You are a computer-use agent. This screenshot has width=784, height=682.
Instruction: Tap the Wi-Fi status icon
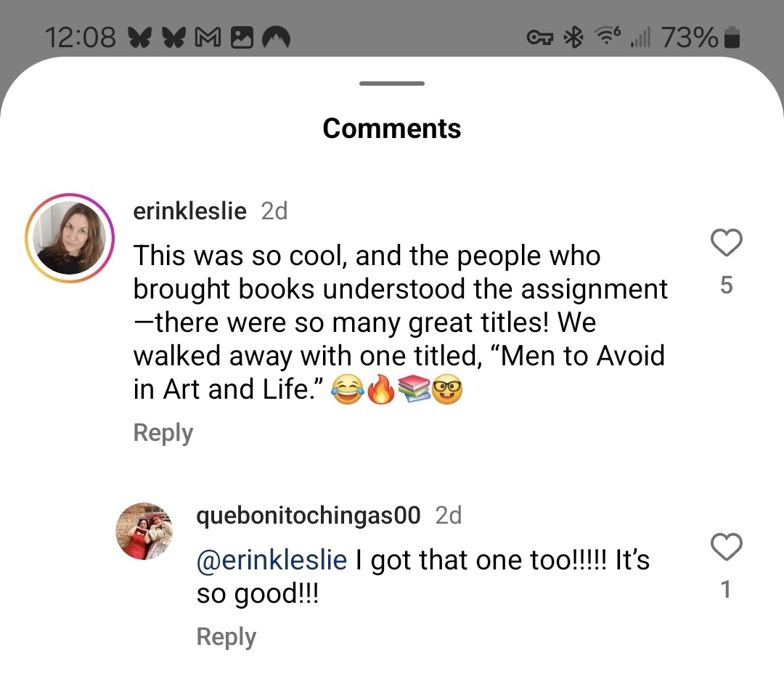pyautogui.click(x=607, y=38)
